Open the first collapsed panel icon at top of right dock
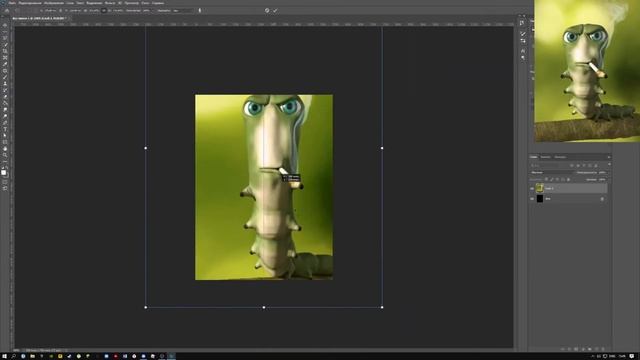 tap(522, 23)
